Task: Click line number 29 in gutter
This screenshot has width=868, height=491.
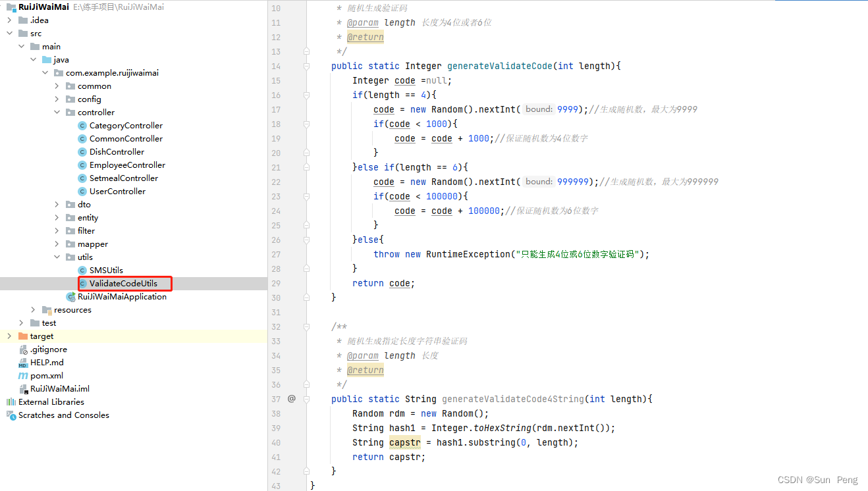Action: pyautogui.click(x=276, y=283)
